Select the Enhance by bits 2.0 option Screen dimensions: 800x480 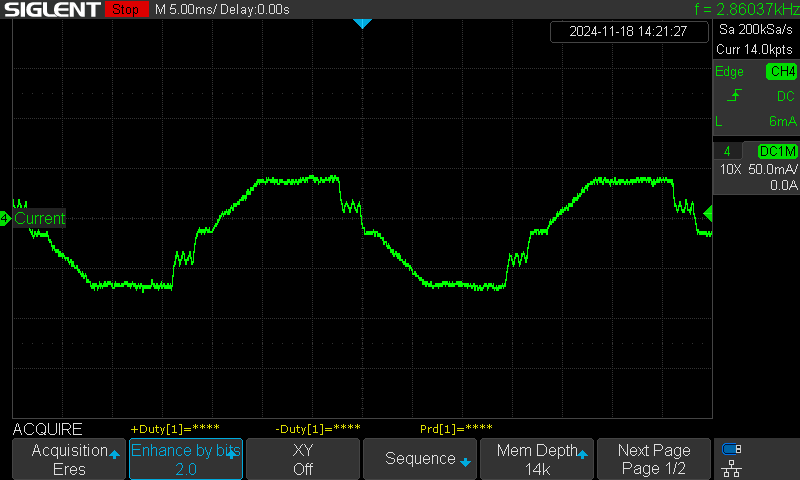(x=186, y=459)
